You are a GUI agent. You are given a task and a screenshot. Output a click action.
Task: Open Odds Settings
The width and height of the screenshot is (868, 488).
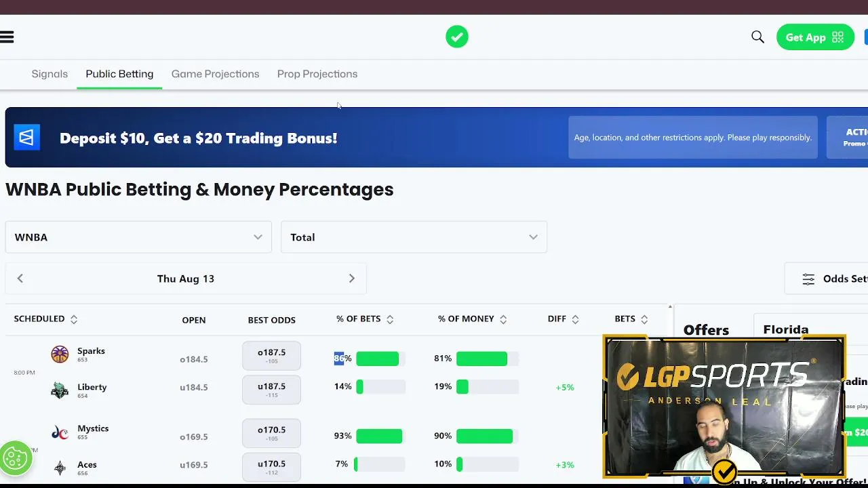tap(826, 279)
